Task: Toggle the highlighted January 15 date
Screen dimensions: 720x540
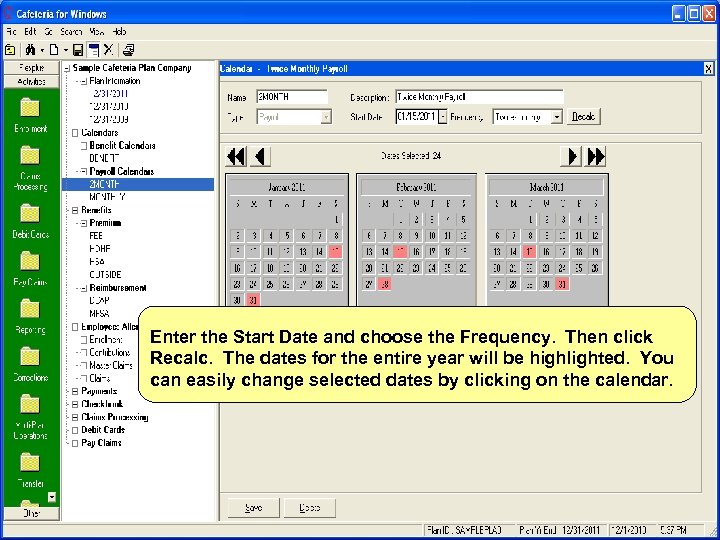Action: click(335, 252)
